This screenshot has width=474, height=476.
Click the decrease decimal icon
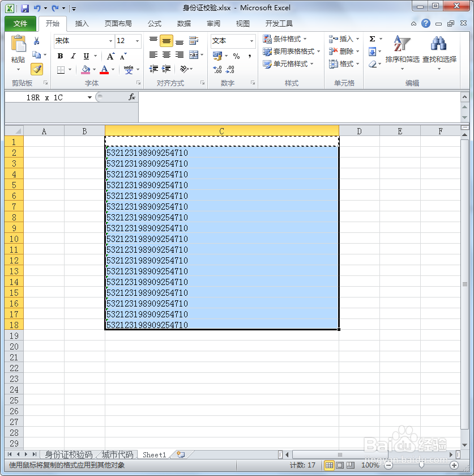click(230, 70)
